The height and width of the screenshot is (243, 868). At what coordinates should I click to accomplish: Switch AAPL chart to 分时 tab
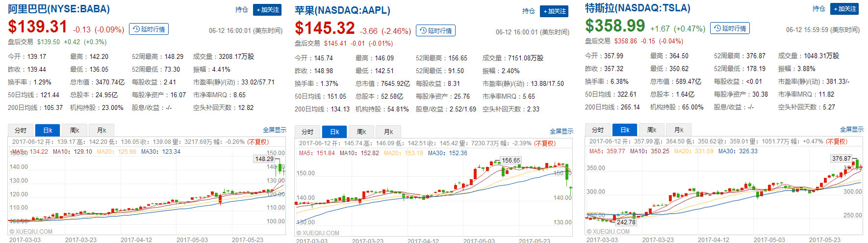click(307, 132)
